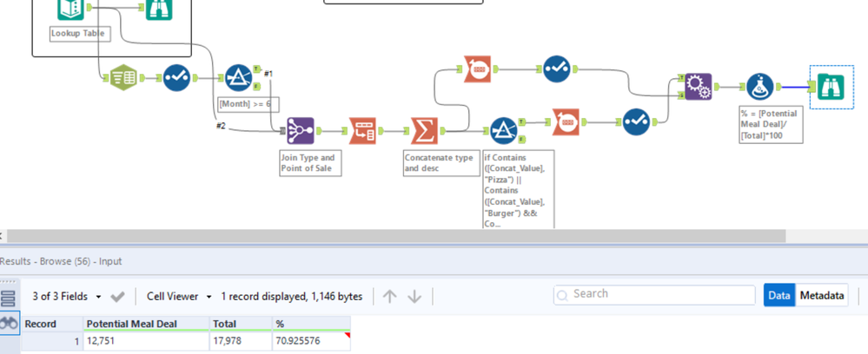This screenshot has height=354, width=868.
Task: Open the Cell Viewer dropdown
Action: coord(179,297)
